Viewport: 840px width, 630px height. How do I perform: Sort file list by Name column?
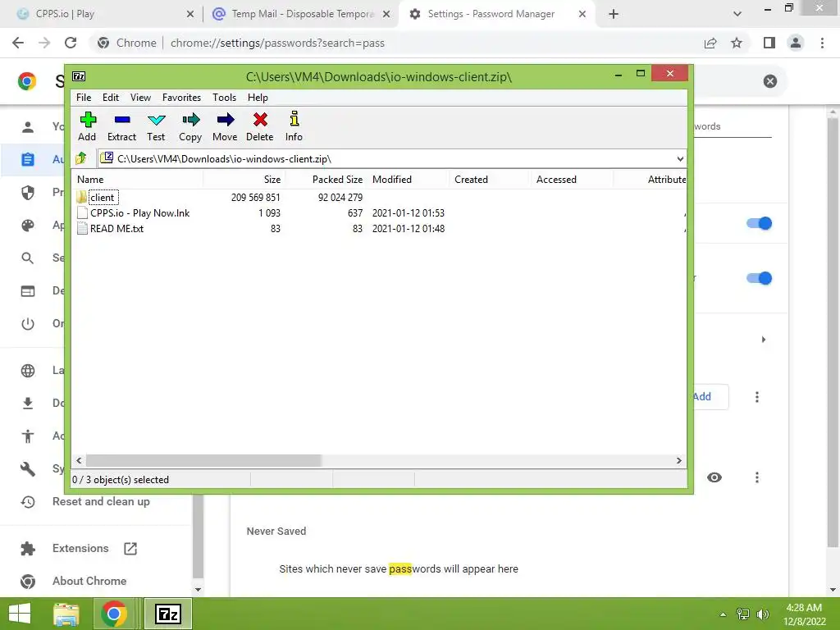coord(138,180)
